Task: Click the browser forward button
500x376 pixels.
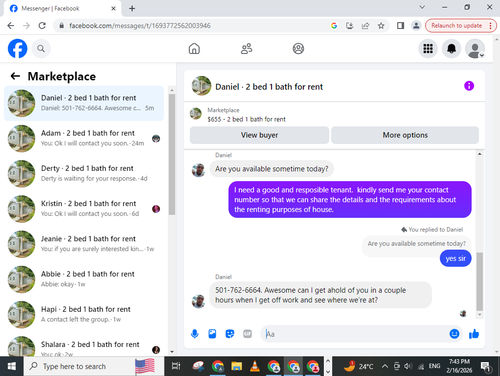Action: pos(26,26)
